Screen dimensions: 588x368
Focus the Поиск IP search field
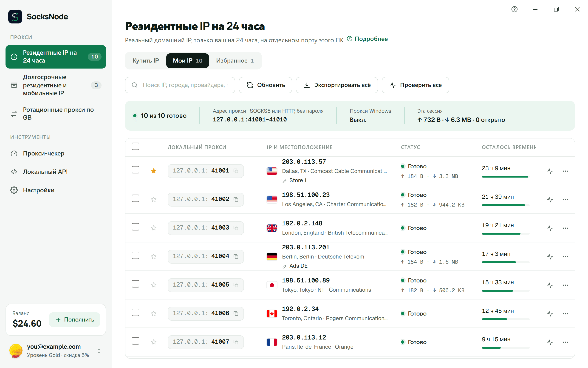click(180, 85)
